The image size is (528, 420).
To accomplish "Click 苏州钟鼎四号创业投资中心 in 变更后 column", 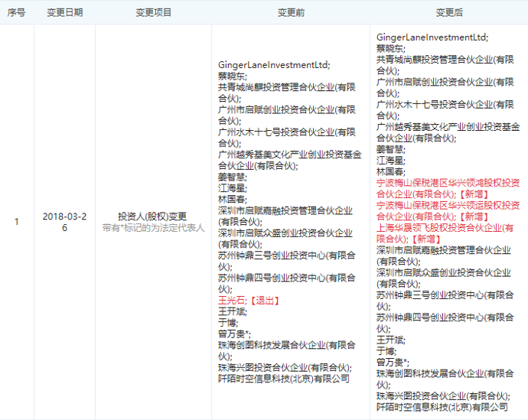I will (445, 323).
